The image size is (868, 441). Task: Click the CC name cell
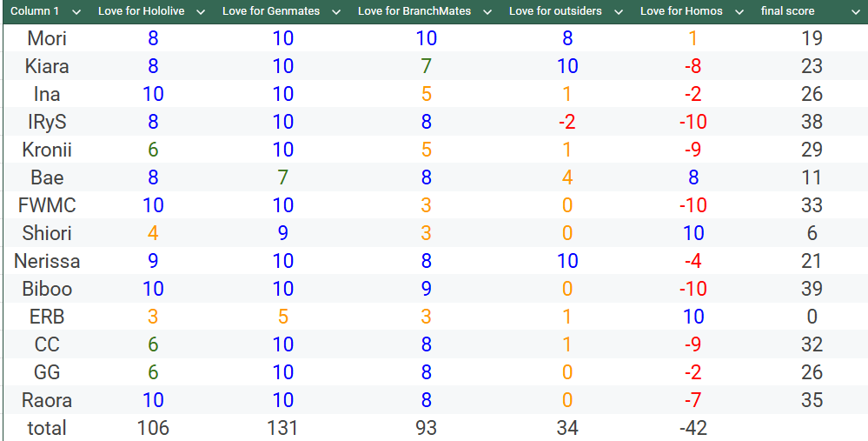click(x=47, y=344)
